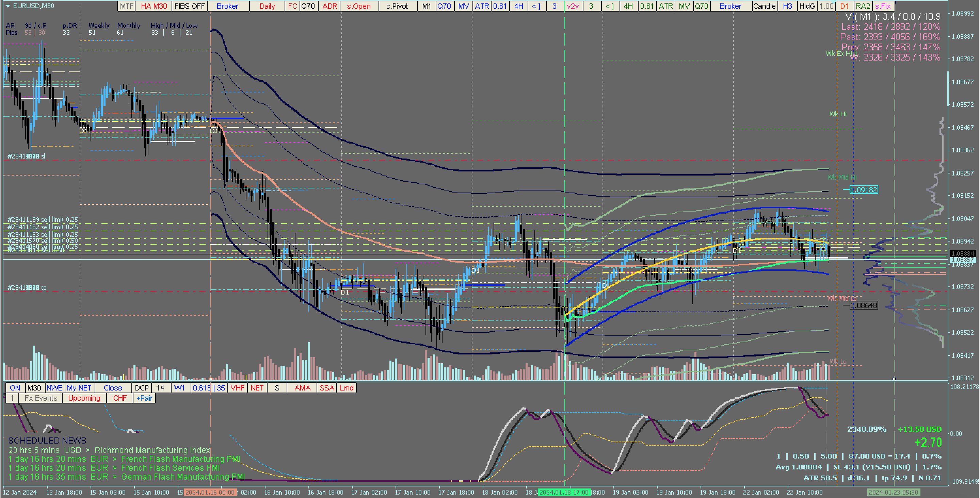Image resolution: width=980 pixels, height=498 pixels.
Task: Click the c.Pivot button
Action: coord(397,6)
